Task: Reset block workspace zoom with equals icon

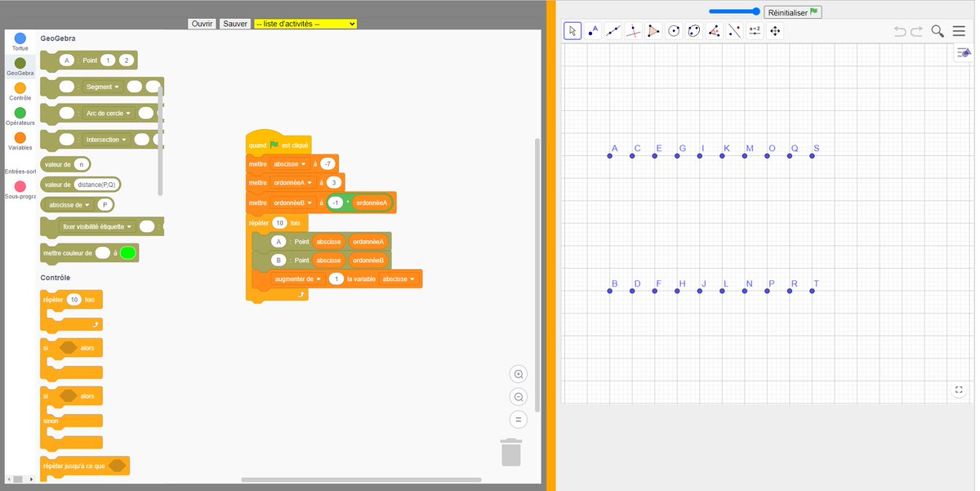Action: [x=518, y=420]
